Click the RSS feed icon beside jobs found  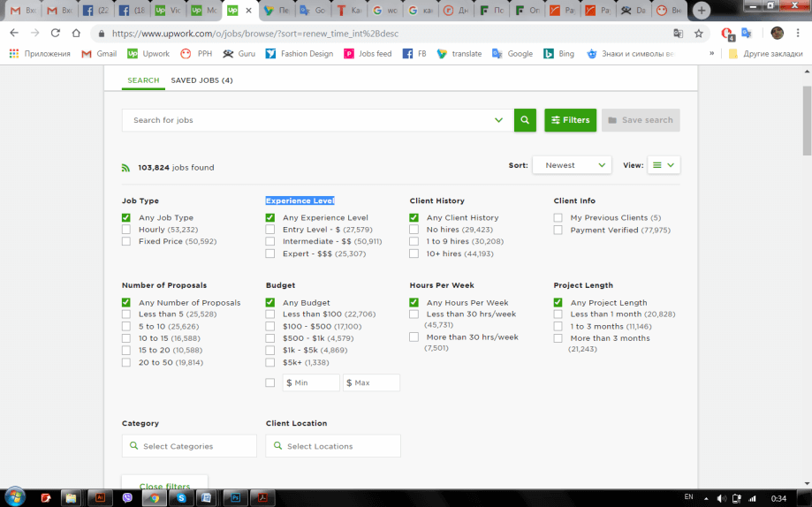125,168
